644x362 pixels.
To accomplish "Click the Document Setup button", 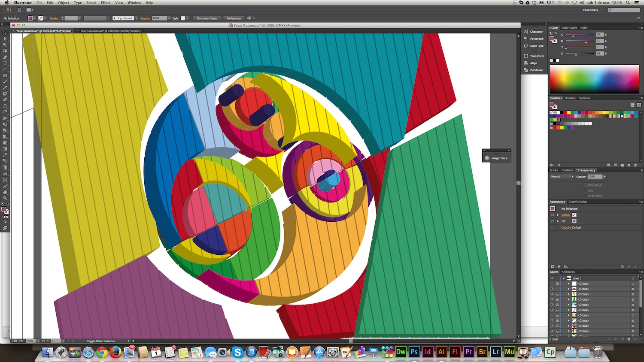I will tap(207, 18).
